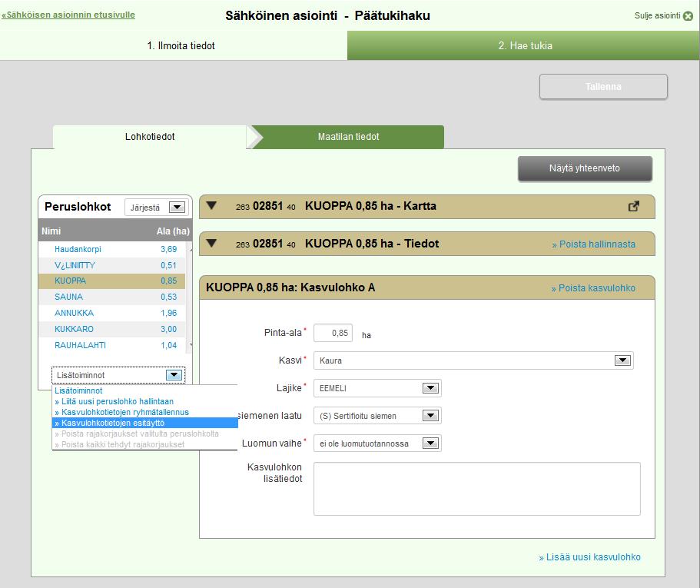This screenshot has width=700, height=588.
Task: Click the Kasvulohkon lisätiedot text area
Action: click(477, 489)
